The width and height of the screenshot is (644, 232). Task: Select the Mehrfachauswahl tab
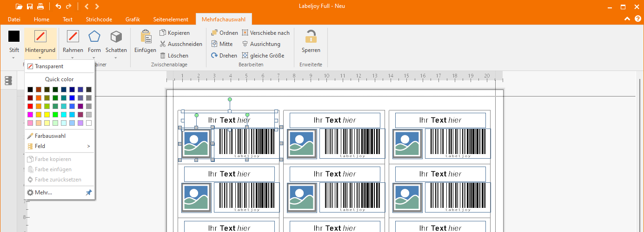click(224, 19)
